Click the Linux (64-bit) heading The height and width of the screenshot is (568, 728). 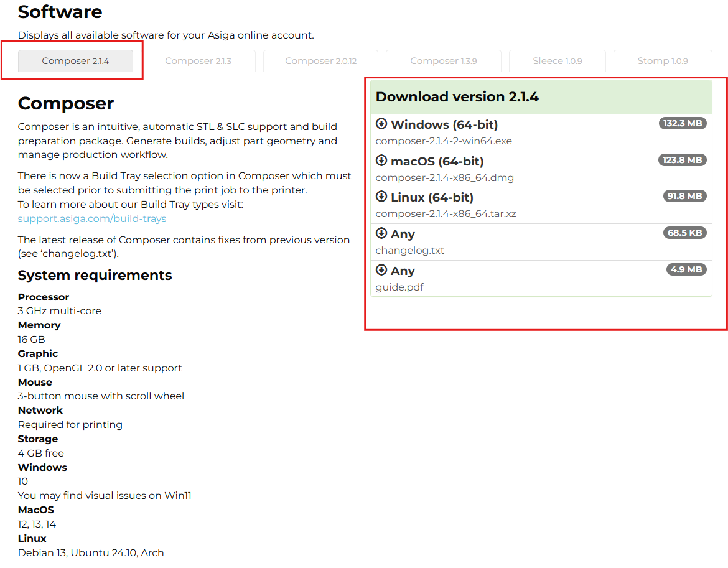tap(432, 197)
